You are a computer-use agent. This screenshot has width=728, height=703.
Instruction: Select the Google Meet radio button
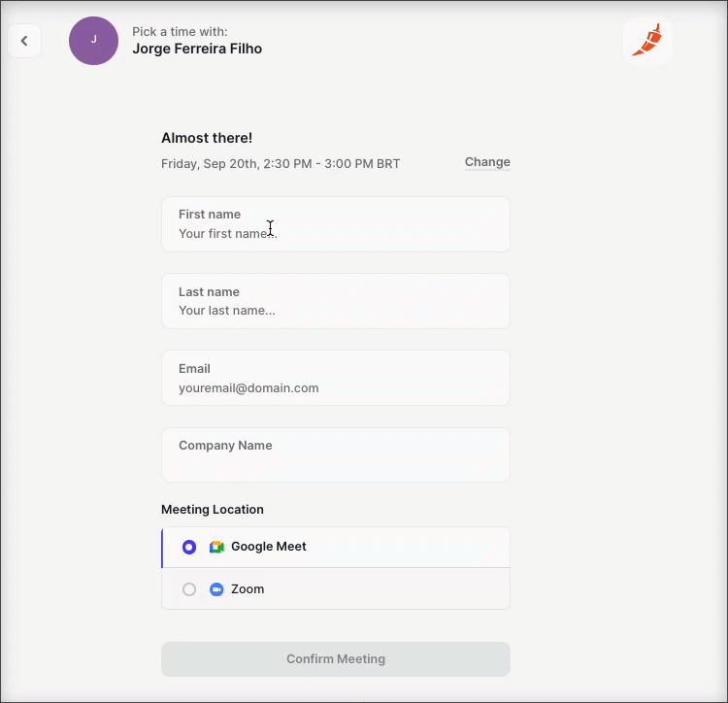(189, 547)
